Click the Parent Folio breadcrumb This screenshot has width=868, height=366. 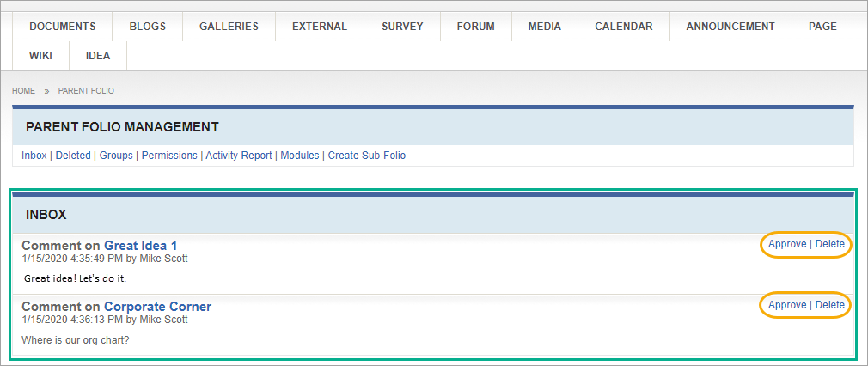86,91
